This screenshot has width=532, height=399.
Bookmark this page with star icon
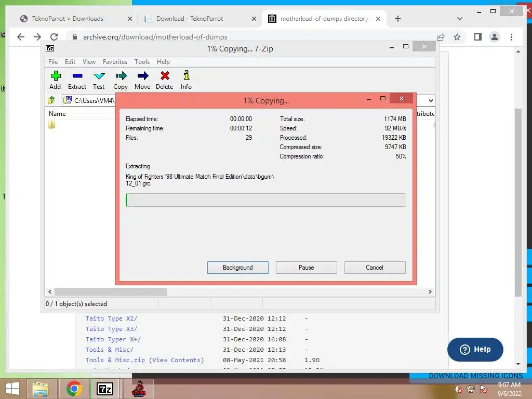tap(457, 37)
